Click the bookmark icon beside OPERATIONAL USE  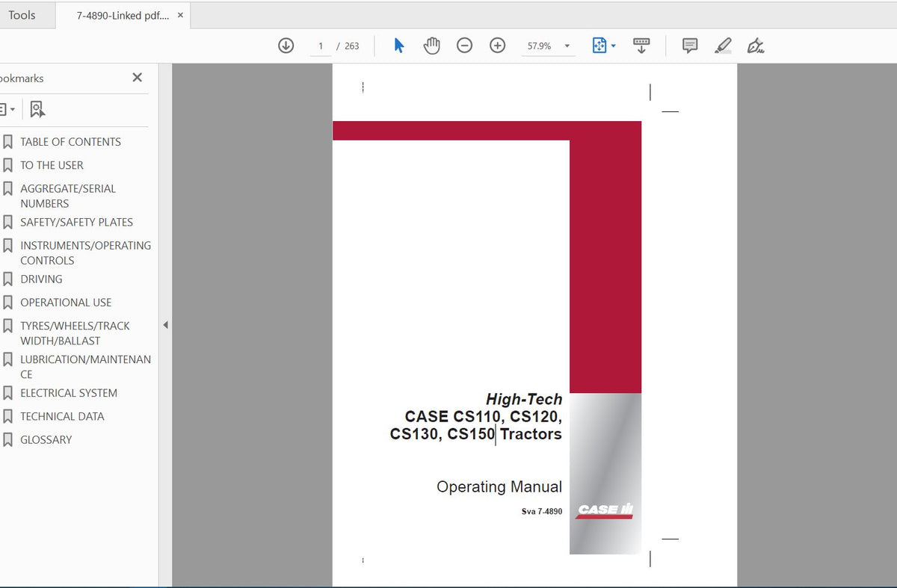point(7,303)
